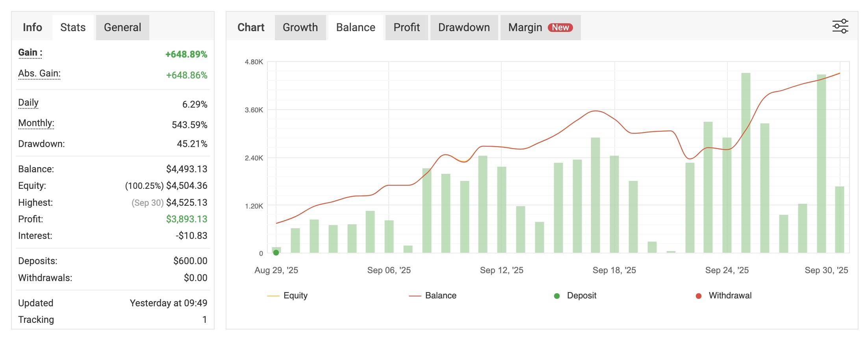
Task: Show the Profit chart tab
Action: point(406,28)
